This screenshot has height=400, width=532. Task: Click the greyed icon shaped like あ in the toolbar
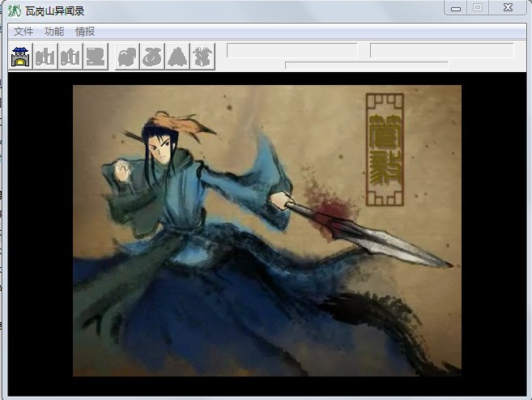[153, 57]
